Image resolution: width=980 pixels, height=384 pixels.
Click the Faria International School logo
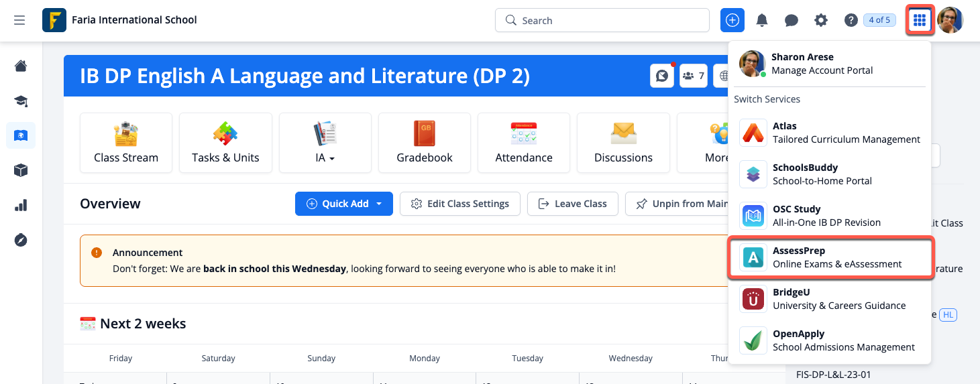coord(54,20)
